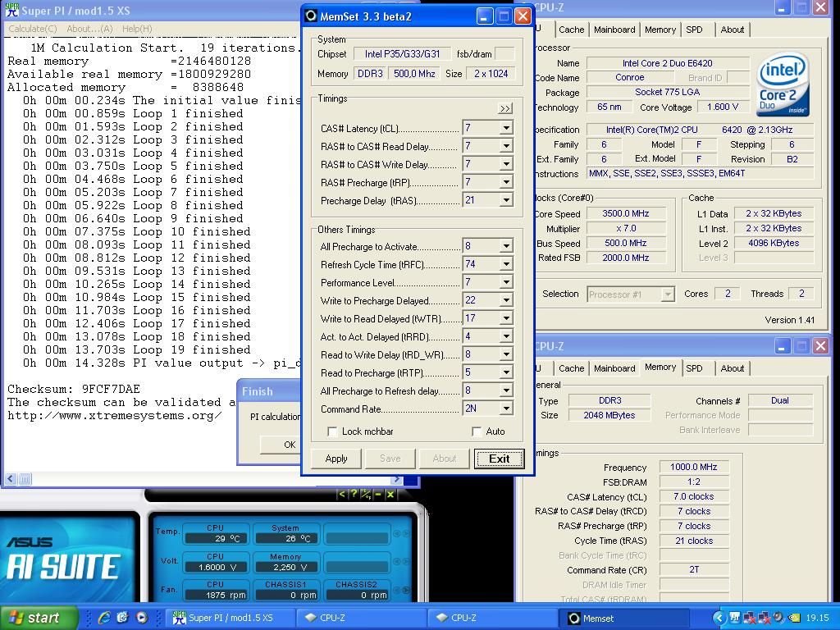Viewport: 840px width, 630px height.
Task: Click Save button in MemSet
Action: [390, 459]
